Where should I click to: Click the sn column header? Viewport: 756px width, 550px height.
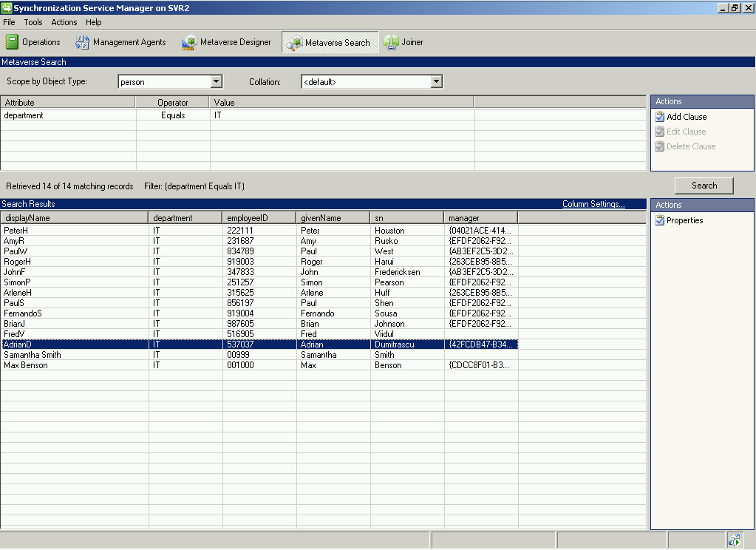pyautogui.click(x=407, y=218)
